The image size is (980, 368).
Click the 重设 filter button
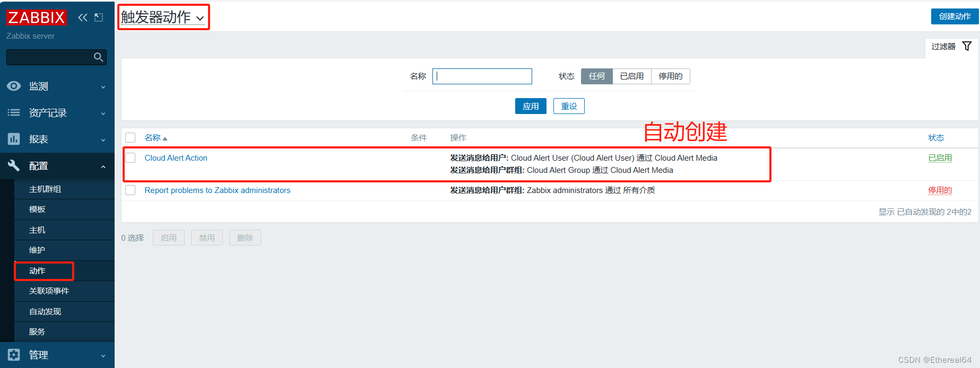click(x=569, y=106)
